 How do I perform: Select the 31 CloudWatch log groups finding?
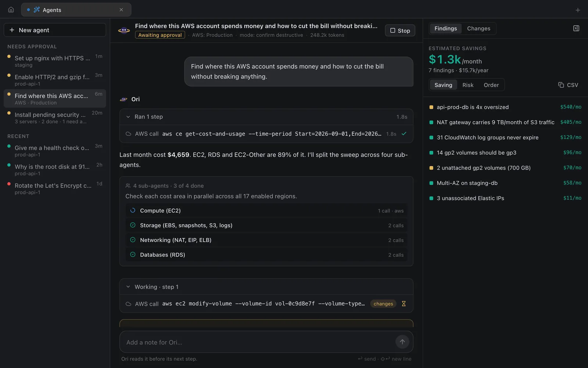(505, 137)
